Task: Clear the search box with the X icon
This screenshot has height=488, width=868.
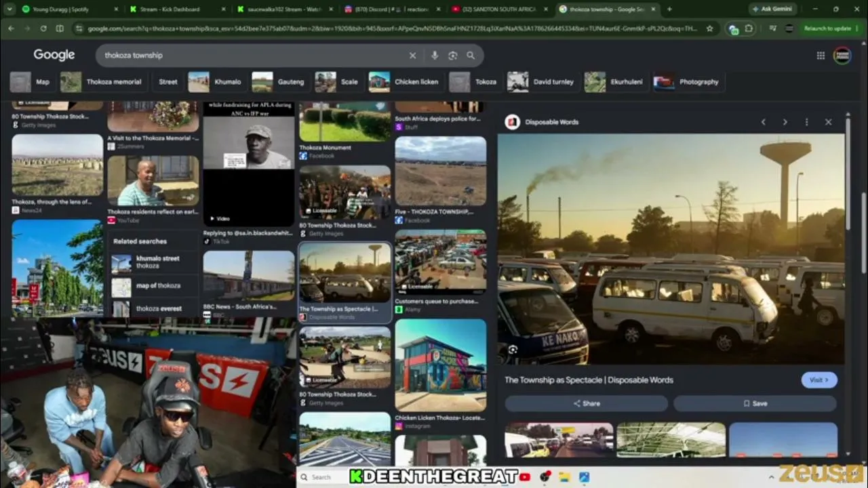Action: (x=412, y=56)
